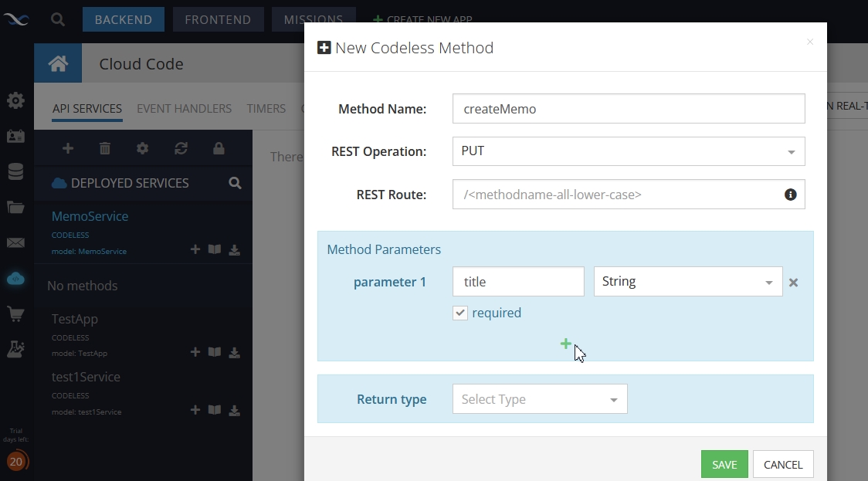Add new service with plus toolbar icon
This screenshot has width=868, height=481.
pos(67,148)
